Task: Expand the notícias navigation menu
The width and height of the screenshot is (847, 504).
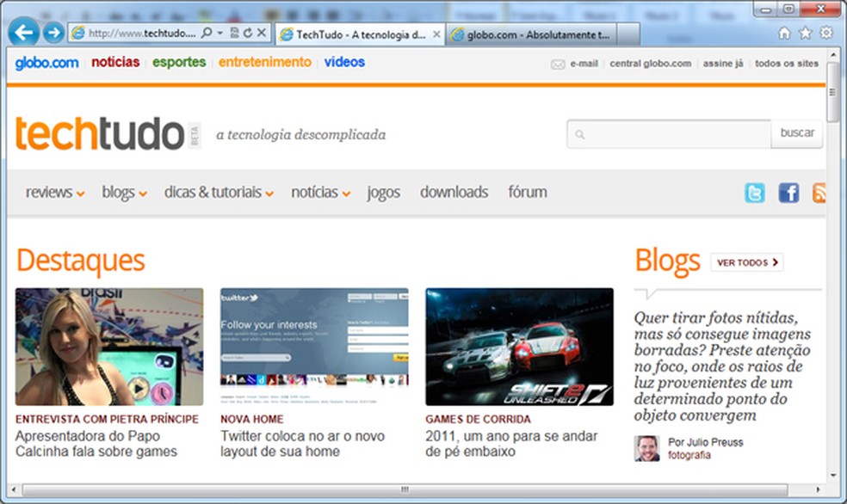Action: tap(321, 192)
